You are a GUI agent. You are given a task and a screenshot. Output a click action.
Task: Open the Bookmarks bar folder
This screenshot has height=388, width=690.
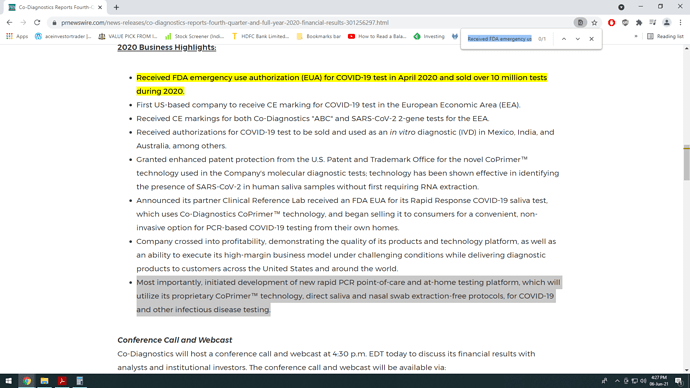point(319,37)
